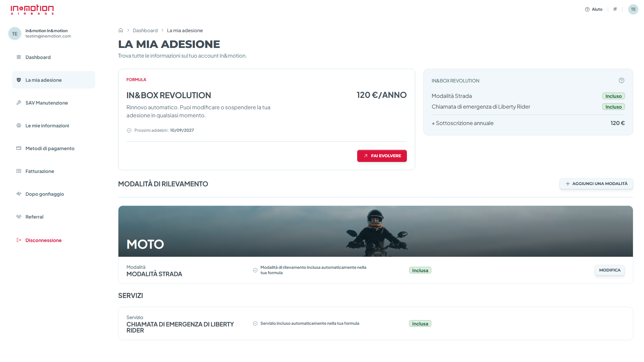The width and height of the screenshot is (644, 362).
Task: Click the 120 €/ANNO price text
Action: [x=382, y=95]
